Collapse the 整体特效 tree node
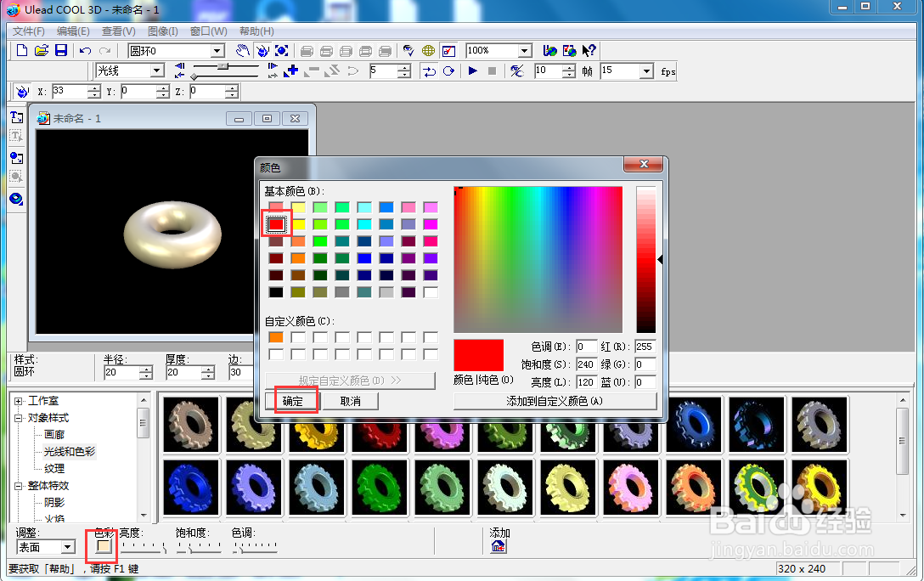The width and height of the screenshot is (924, 581). pos(19,486)
